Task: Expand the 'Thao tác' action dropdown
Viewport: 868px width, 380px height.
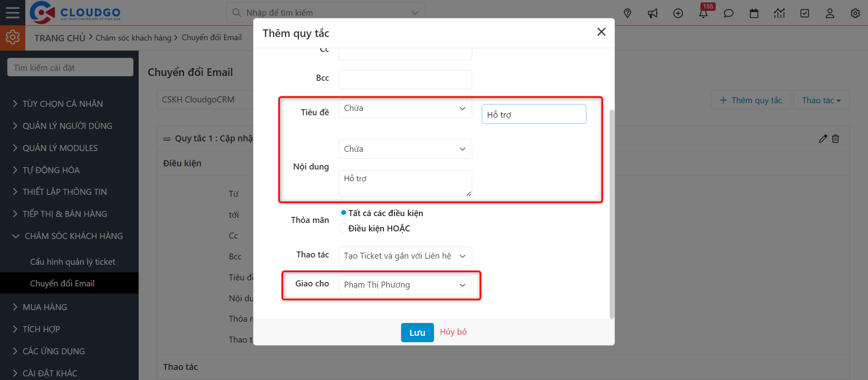Action: tap(405, 256)
